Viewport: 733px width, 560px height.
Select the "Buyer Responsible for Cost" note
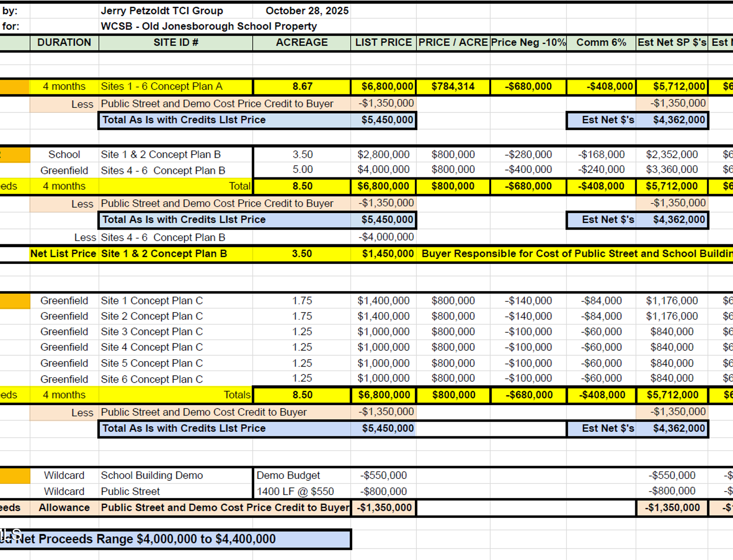click(x=577, y=254)
